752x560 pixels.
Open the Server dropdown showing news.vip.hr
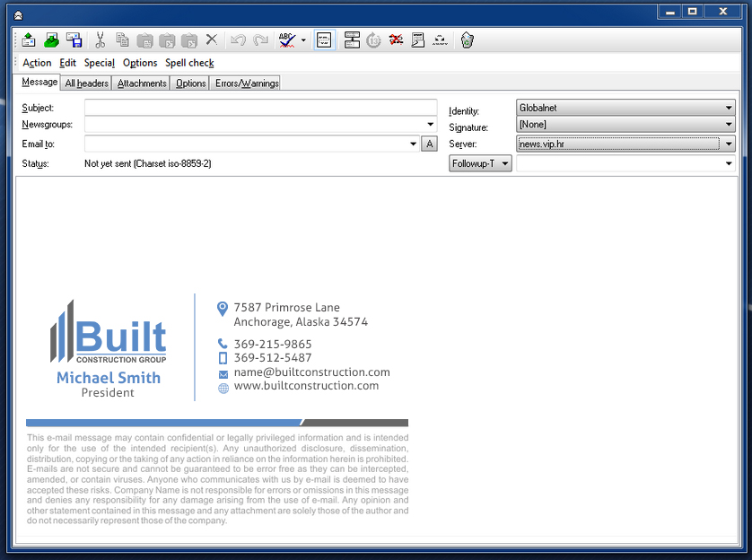[x=625, y=144]
